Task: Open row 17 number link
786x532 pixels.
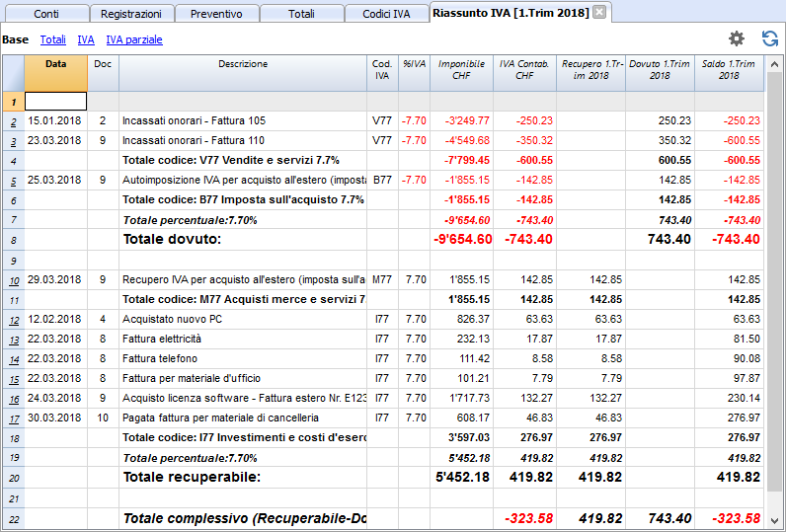Action: pos(14,418)
